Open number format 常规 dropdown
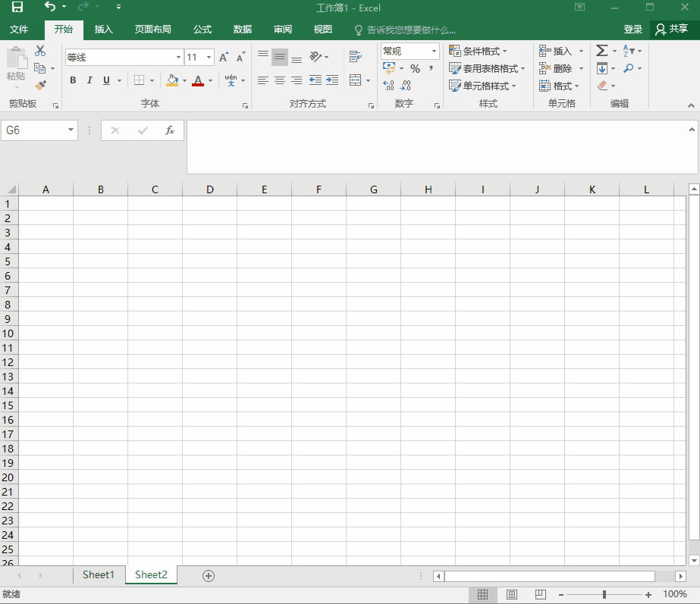This screenshot has height=604, width=700. 434,51
